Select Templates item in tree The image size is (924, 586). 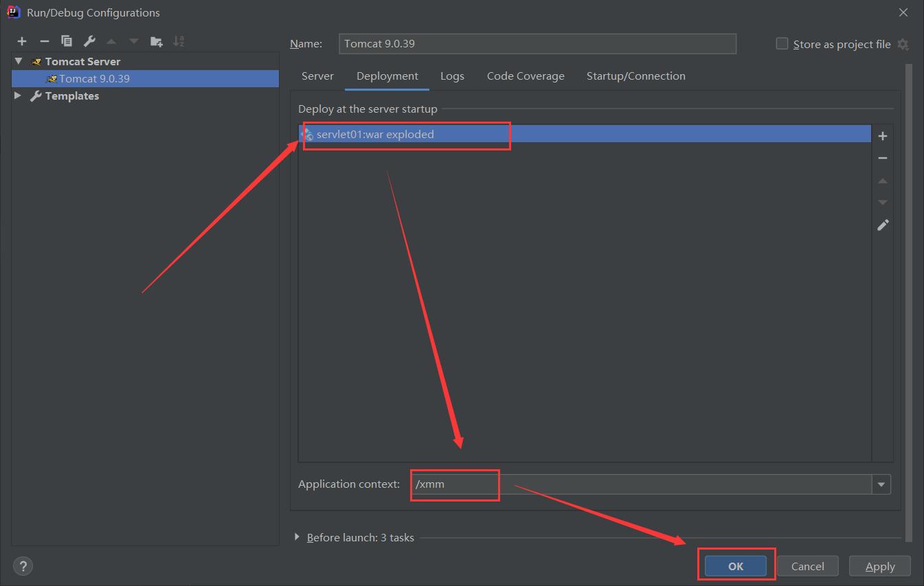pos(72,96)
